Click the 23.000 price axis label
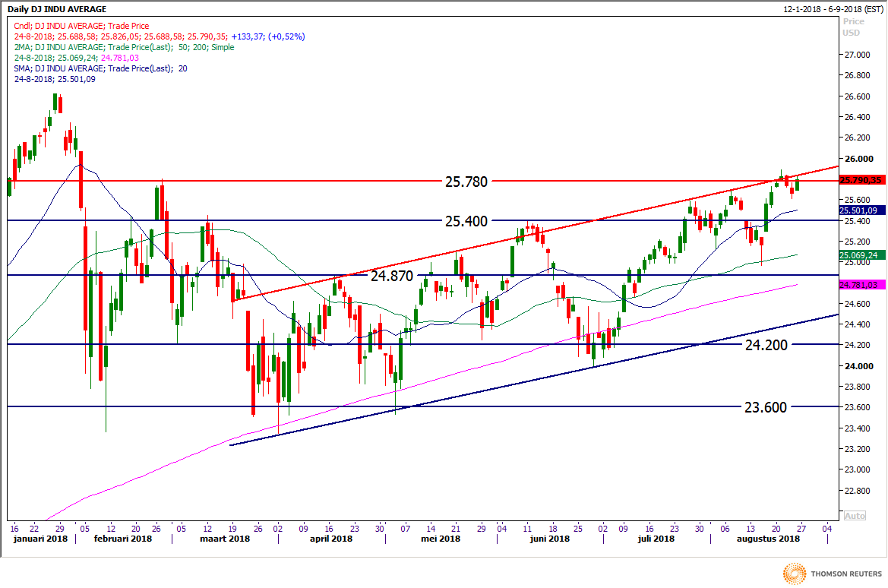The width and height of the screenshot is (888, 588). (858, 469)
